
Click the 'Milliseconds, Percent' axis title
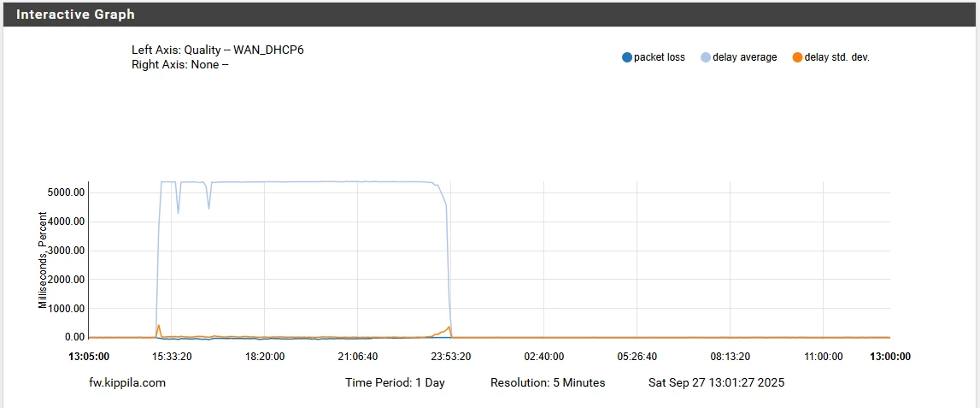click(x=44, y=260)
